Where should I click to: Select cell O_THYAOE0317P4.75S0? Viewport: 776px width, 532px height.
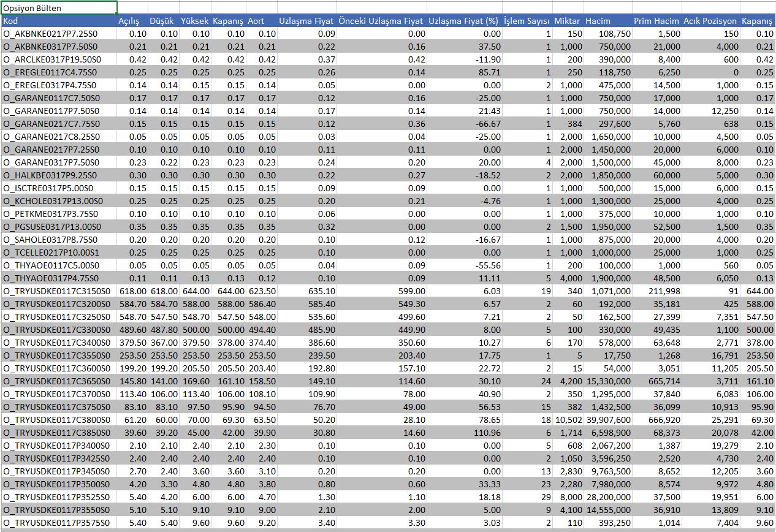59,278
